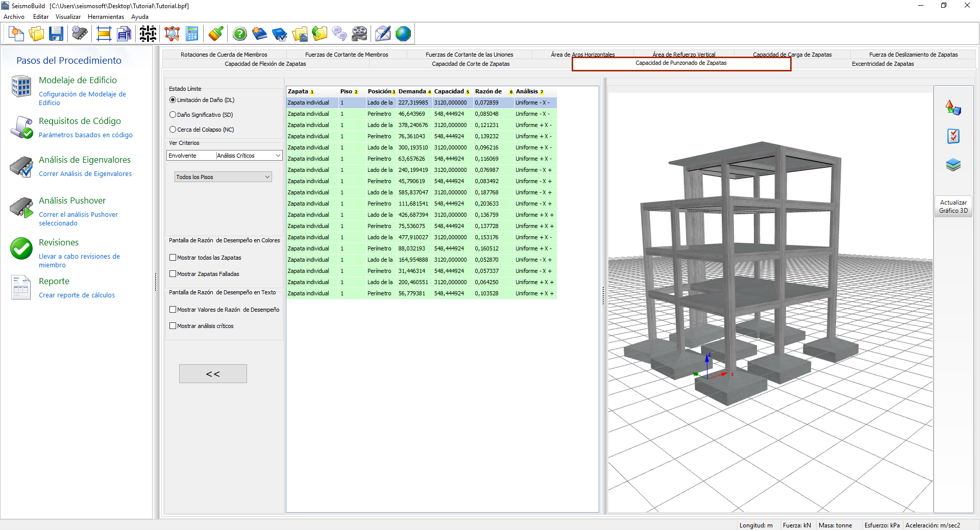Viewport: 980px width, 530px height.
Task: Click the blue floppy disk save icon
Action: [x=56, y=34]
